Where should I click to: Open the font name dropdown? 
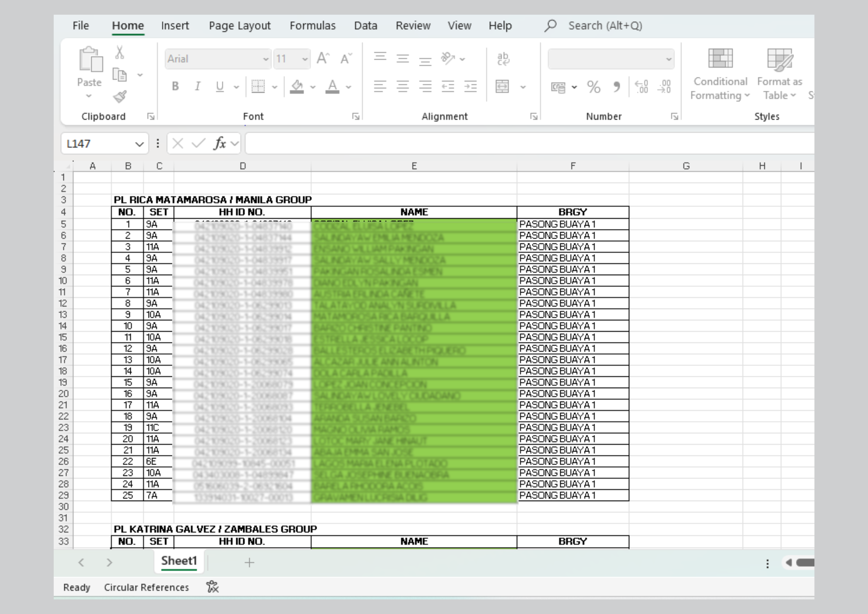(x=266, y=59)
